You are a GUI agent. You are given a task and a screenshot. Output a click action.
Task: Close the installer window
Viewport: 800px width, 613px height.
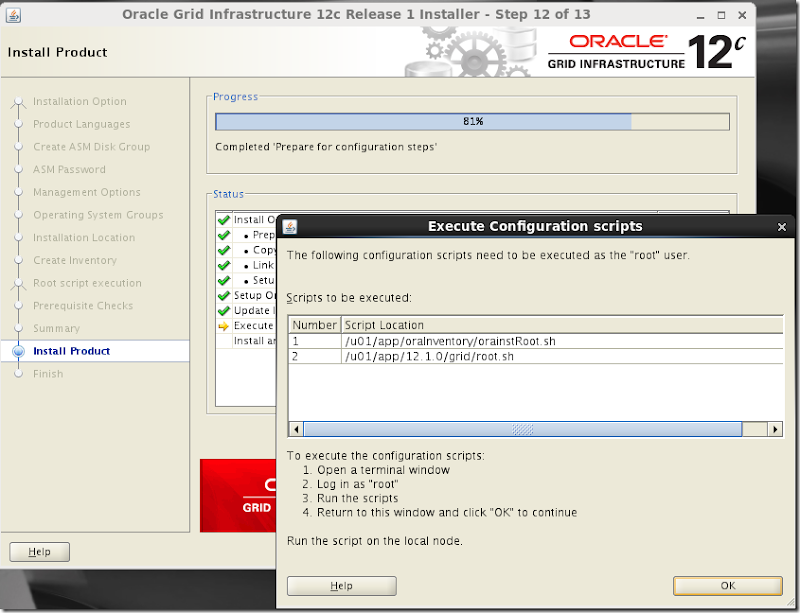point(742,16)
